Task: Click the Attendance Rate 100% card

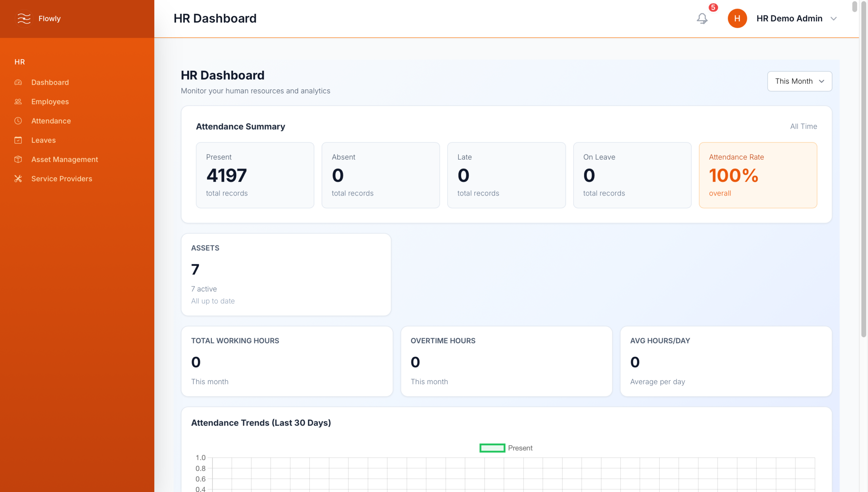Action: (758, 175)
